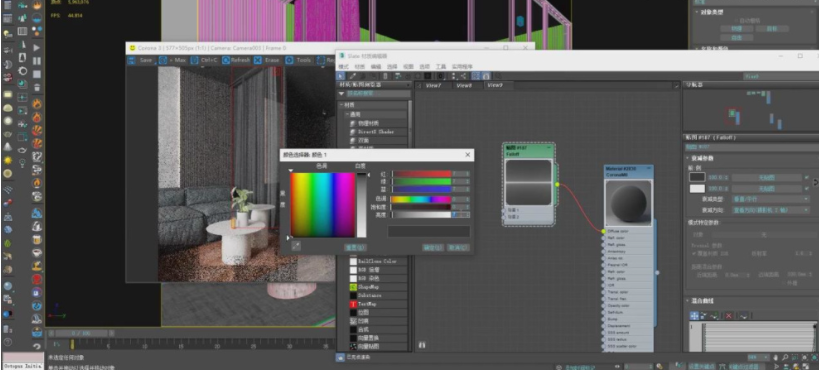The height and width of the screenshot is (370, 819).
Task: Click the 确定 OK button in color selector
Action: point(433,247)
